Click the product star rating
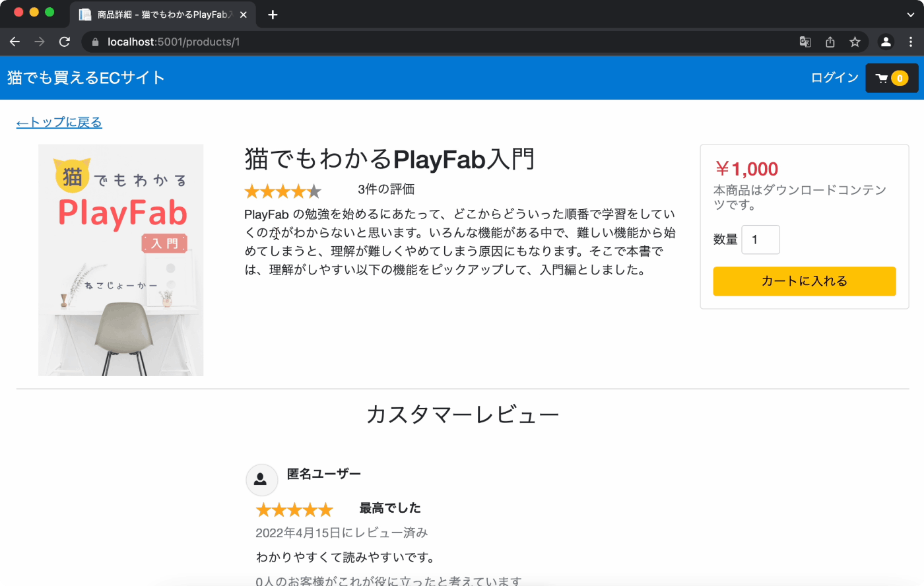924x586 pixels. pyautogui.click(x=283, y=191)
